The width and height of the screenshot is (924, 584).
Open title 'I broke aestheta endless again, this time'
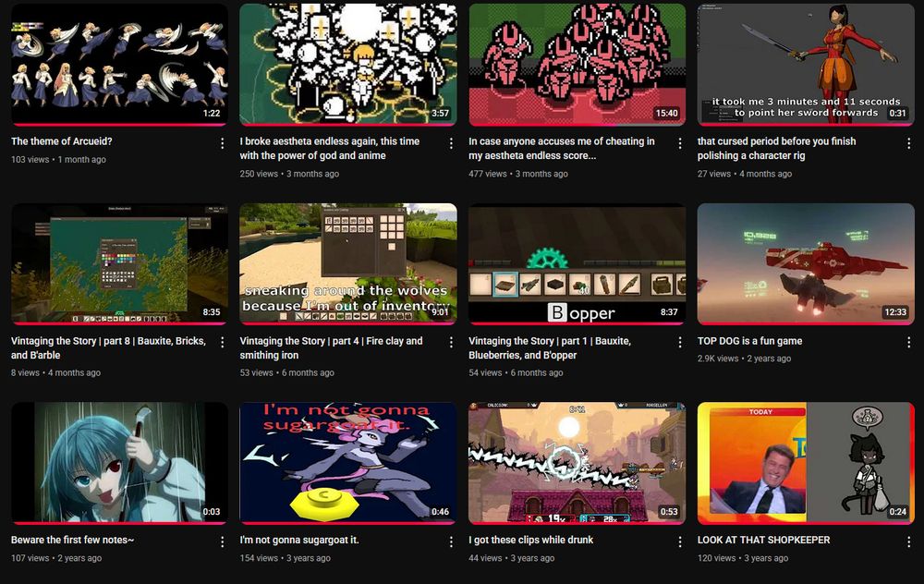tap(330, 149)
